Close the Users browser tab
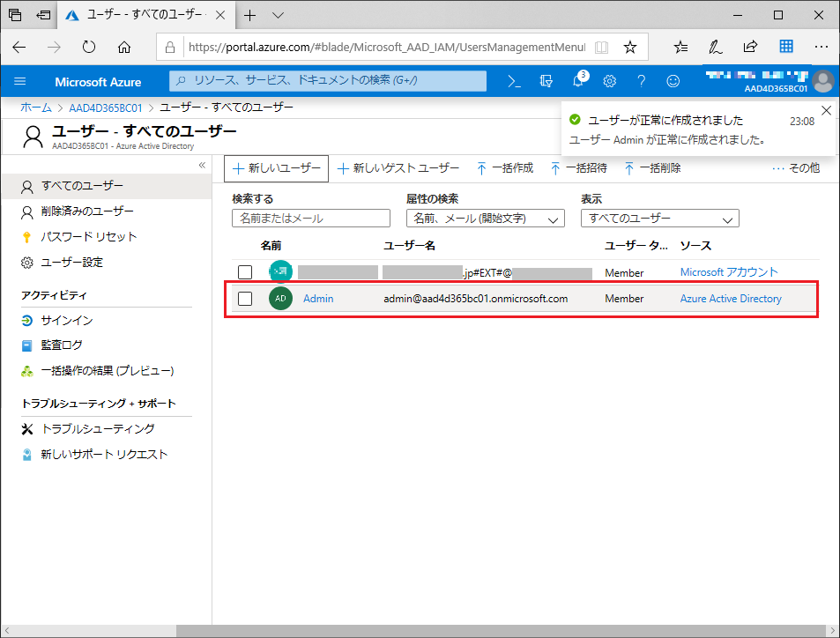Viewport: 840px width, 638px height. [x=220, y=15]
